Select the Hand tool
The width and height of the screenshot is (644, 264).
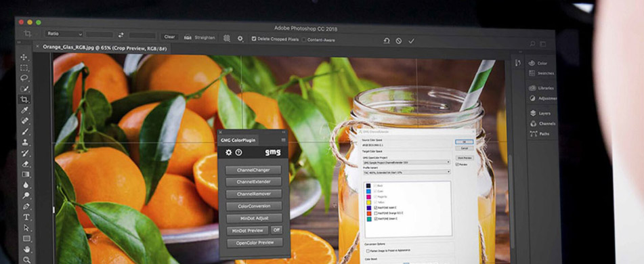pos(26,249)
